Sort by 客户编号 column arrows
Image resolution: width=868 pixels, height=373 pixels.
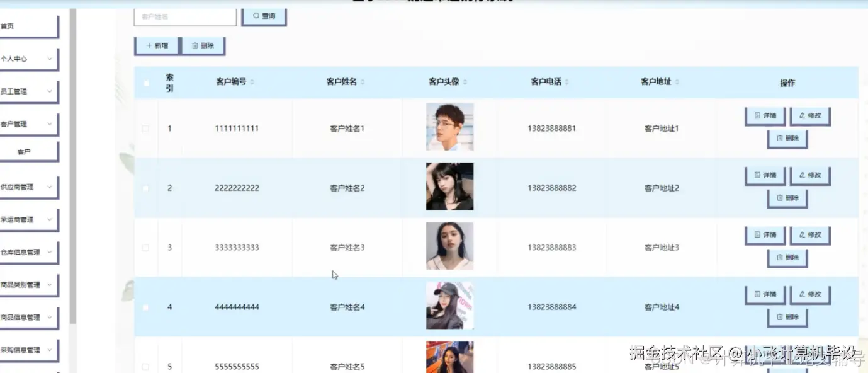click(x=252, y=83)
